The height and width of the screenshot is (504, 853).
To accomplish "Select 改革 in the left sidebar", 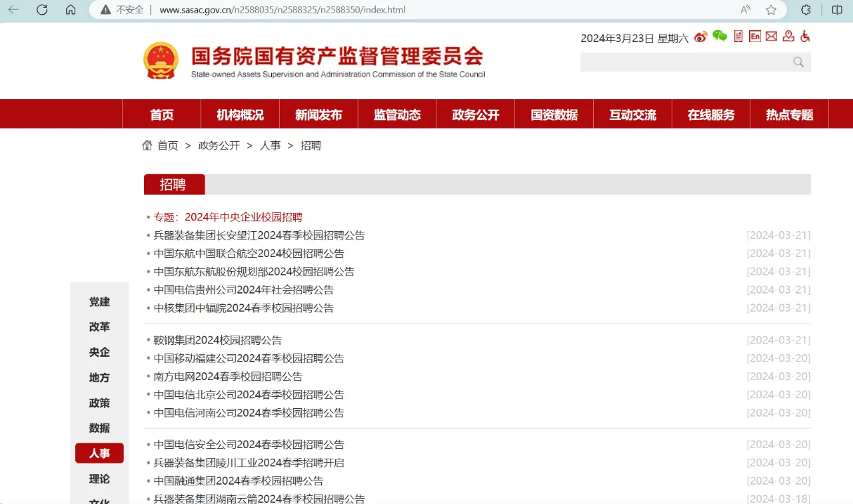I will point(99,327).
